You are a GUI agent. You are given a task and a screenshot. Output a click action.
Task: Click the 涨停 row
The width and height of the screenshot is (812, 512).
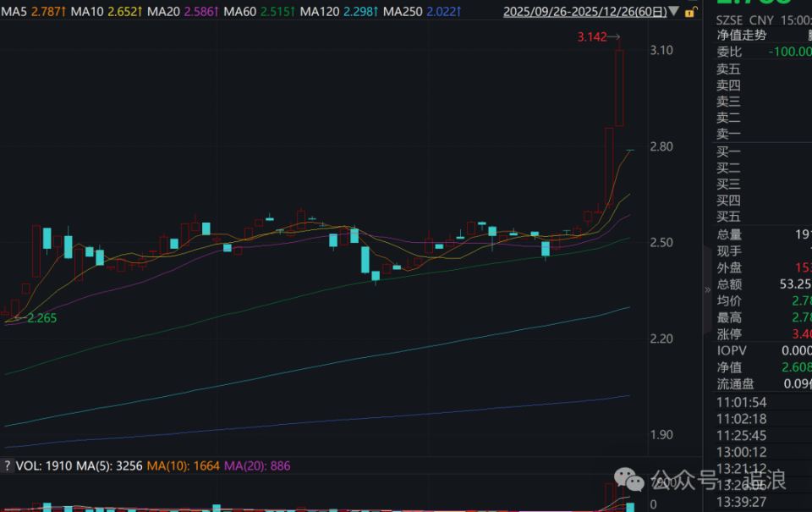[x=764, y=334]
